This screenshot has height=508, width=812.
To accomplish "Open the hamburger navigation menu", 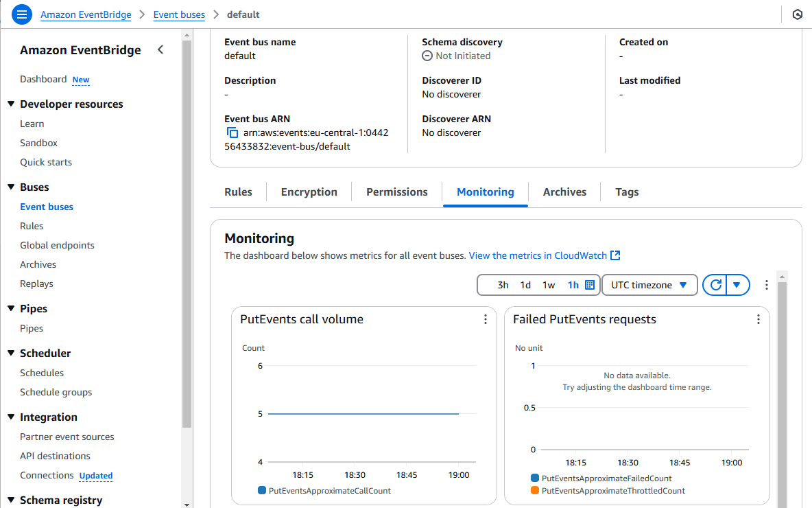I will 22,14.
